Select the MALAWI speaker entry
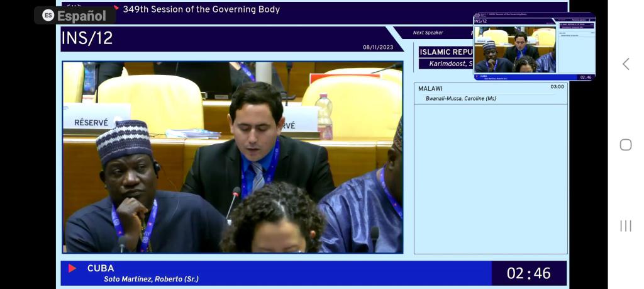Image resolution: width=644 pixels, height=289 pixels. pyautogui.click(x=431, y=89)
